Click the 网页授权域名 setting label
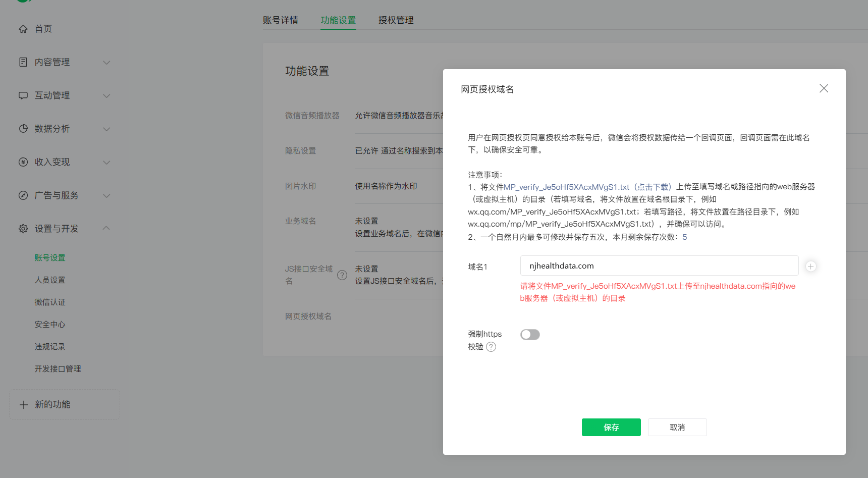Image resolution: width=868 pixels, height=478 pixels. tap(308, 316)
